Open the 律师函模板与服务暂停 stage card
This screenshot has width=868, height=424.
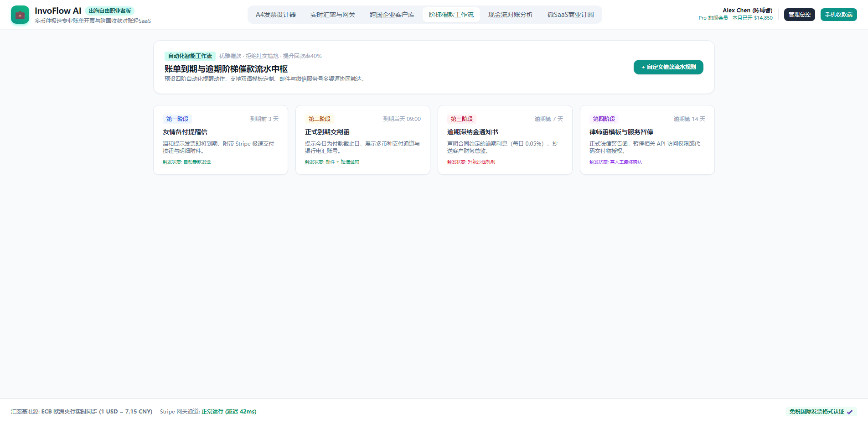(x=647, y=140)
